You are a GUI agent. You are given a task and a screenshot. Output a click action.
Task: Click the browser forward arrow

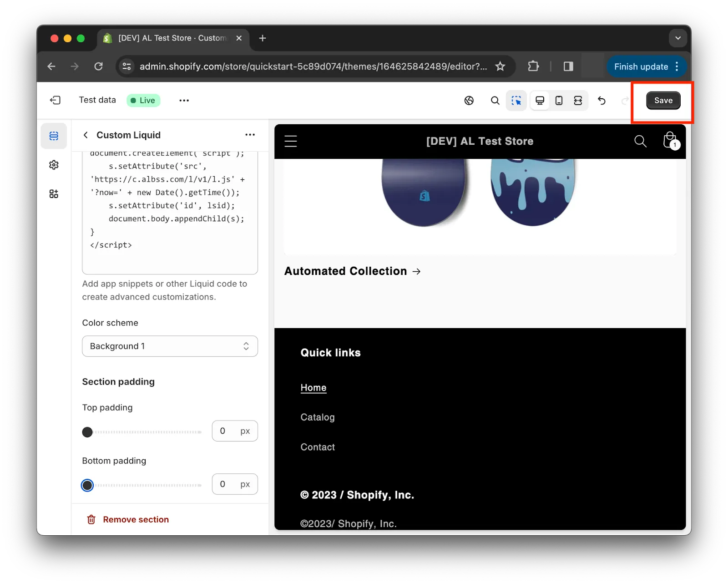click(x=75, y=66)
